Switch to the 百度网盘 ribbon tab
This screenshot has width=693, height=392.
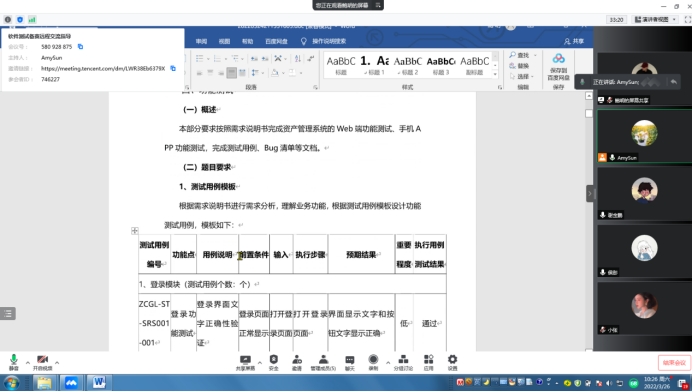tap(276, 41)
